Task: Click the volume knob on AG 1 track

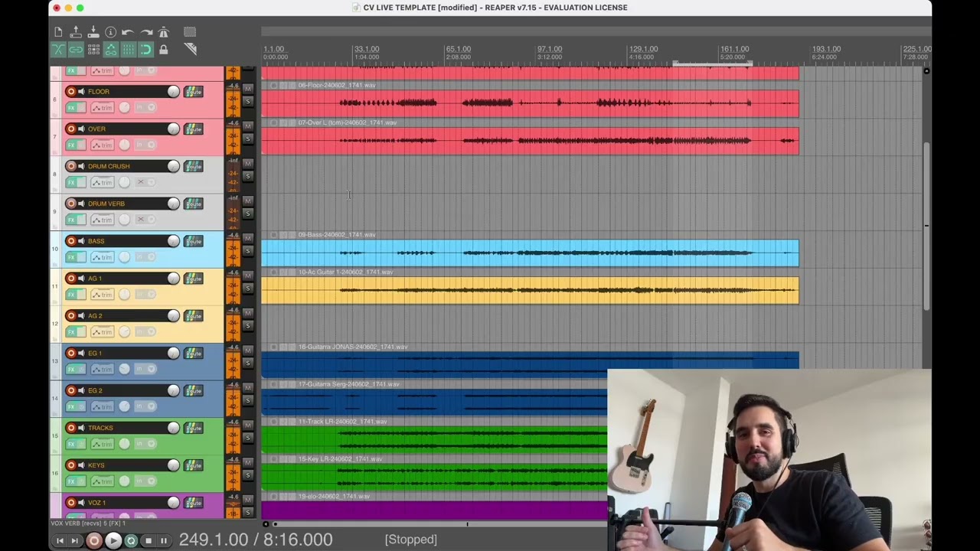Action: (174, 279)
